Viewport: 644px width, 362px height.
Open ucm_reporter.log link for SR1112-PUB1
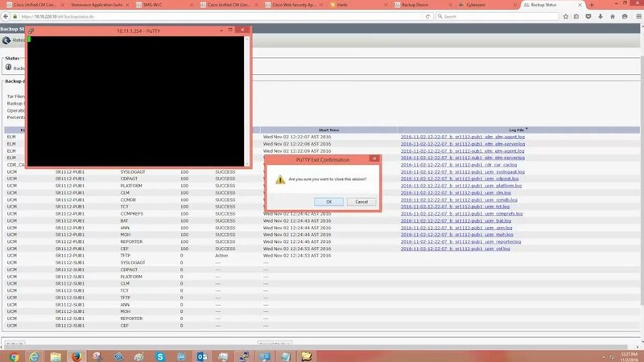pyautogui.click(x=460, y=242)
